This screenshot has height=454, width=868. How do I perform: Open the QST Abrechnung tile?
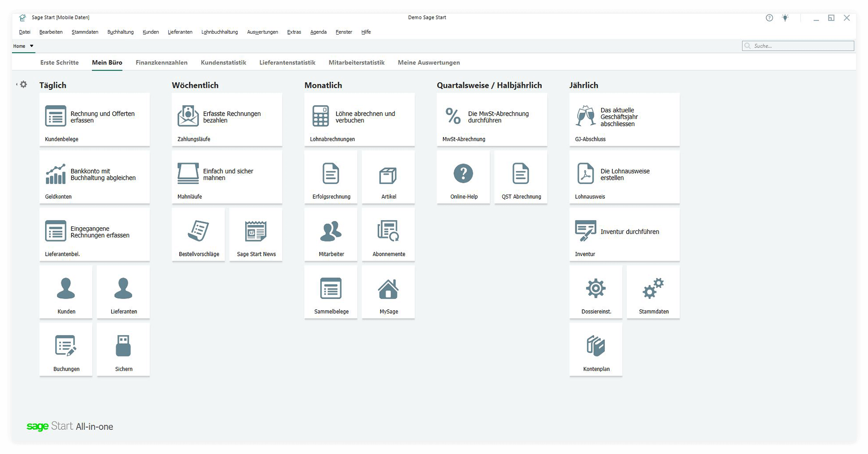521,177
